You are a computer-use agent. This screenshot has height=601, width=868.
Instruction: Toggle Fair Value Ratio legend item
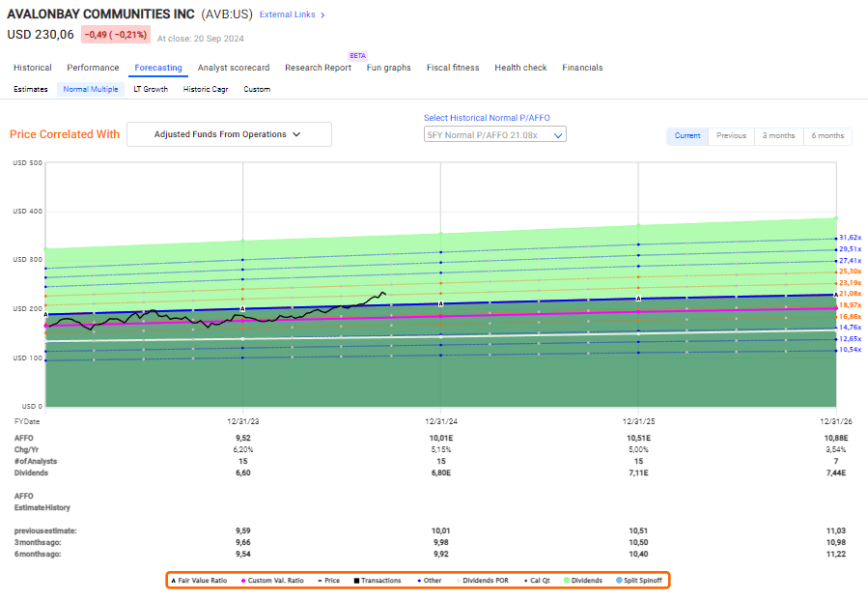click(199, 581)
